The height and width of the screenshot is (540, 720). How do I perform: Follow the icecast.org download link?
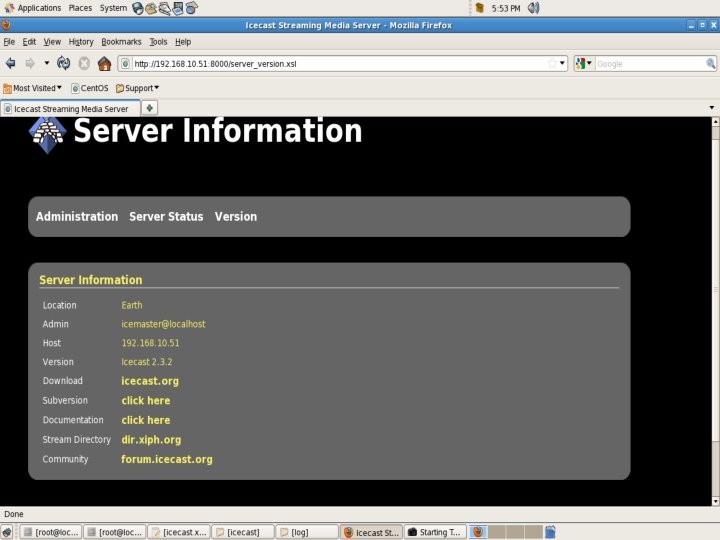[x=150, y=381]
